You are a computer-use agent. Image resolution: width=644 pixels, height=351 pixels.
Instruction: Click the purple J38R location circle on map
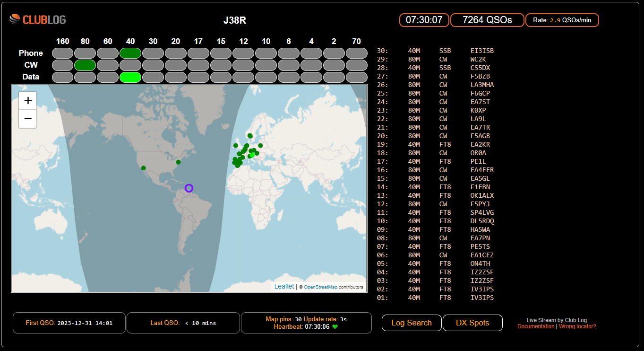click(x=189, y=188)
